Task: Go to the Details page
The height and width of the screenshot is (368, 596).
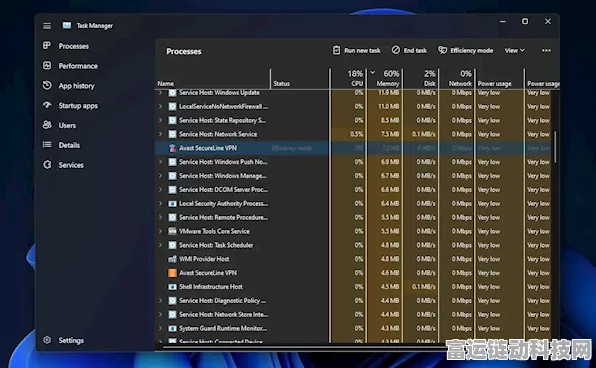Action: point(69,145)
